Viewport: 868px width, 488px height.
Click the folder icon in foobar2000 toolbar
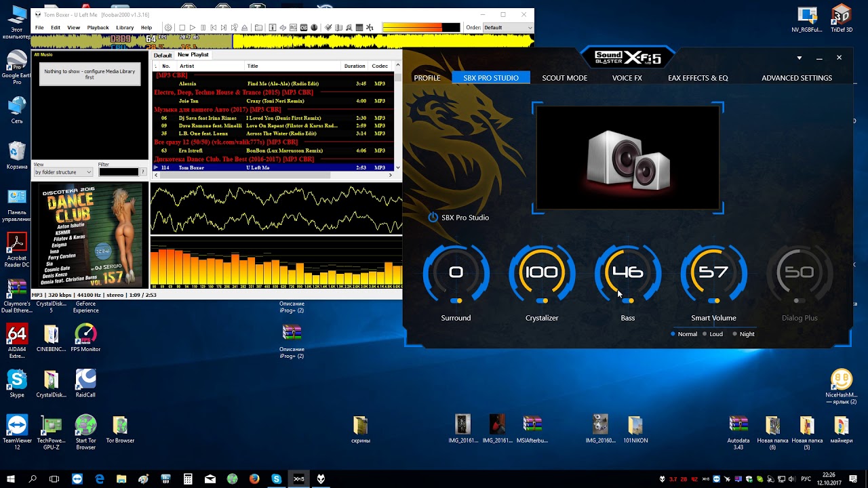[258, 28]
